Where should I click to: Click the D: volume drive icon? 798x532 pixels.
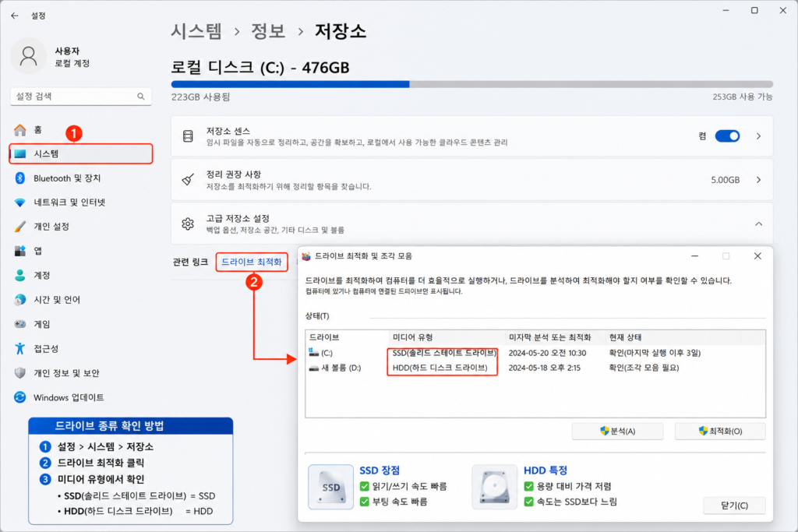tap(313, 368)
